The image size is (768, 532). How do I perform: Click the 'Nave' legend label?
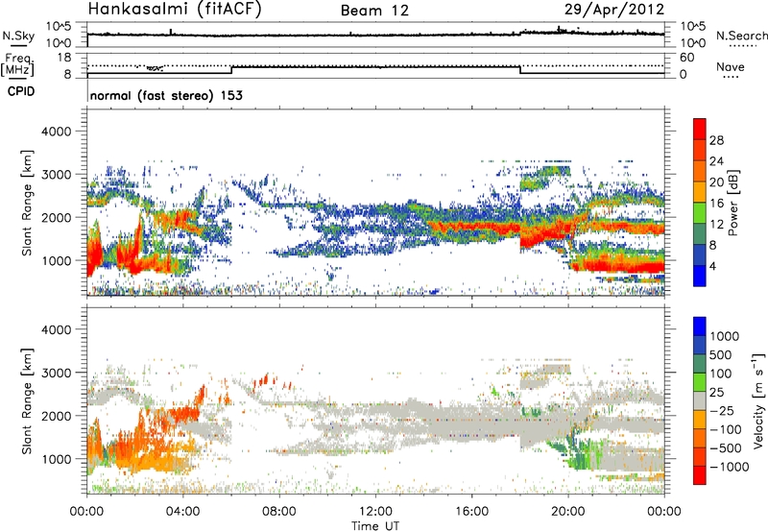click(731, 66)
